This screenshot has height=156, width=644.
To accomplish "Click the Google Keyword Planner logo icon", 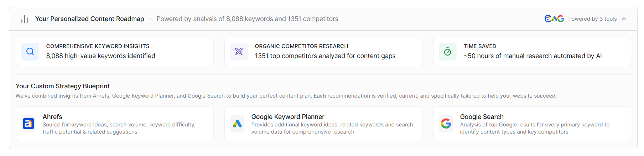I will (x=237, y=124).
